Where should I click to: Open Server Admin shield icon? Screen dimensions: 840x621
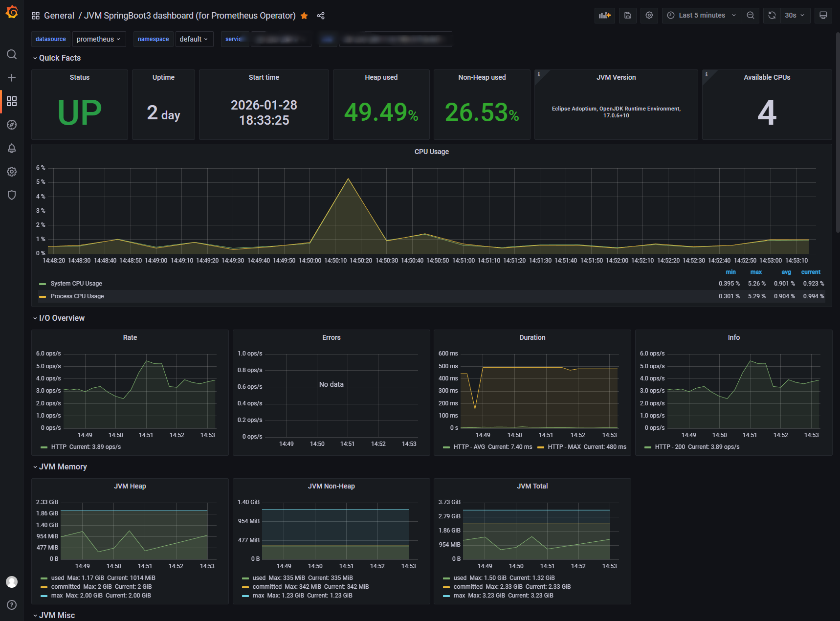12,195
